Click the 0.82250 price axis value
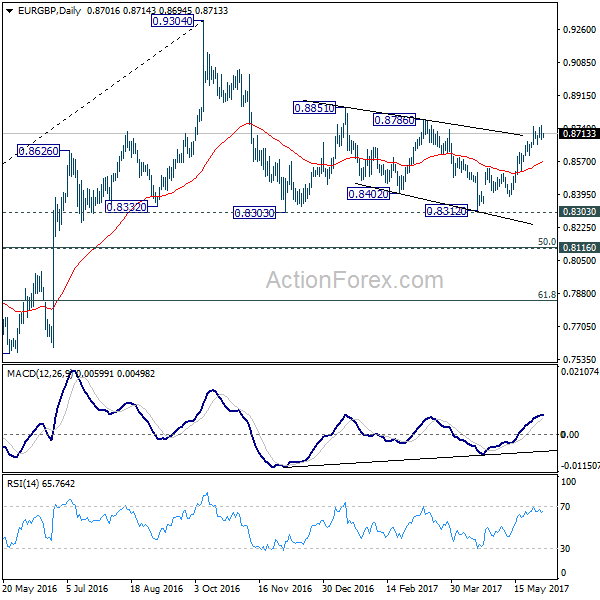The height and width of the screenshot is (600, 600). coord(579,228)
